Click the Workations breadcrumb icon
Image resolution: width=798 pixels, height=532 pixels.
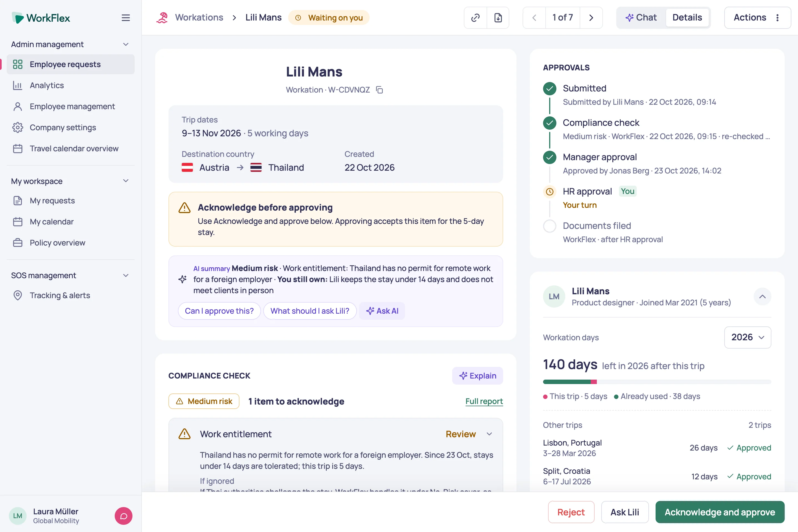point(162,18)
